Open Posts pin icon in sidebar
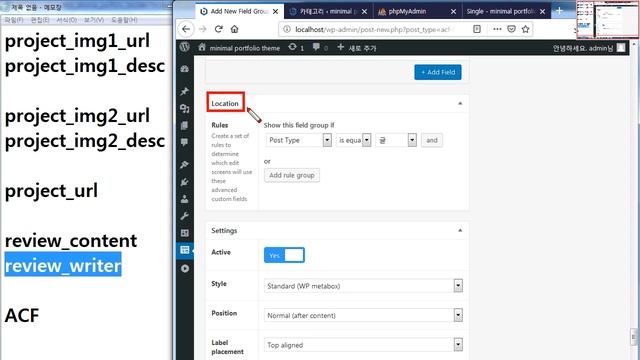Viewport: 640px width, 360px height. [184, 91]
